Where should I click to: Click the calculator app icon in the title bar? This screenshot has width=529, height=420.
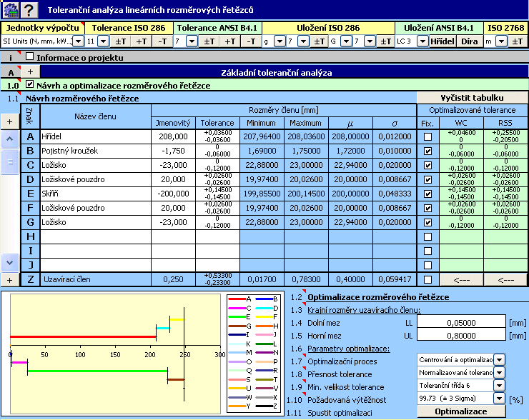10,10
